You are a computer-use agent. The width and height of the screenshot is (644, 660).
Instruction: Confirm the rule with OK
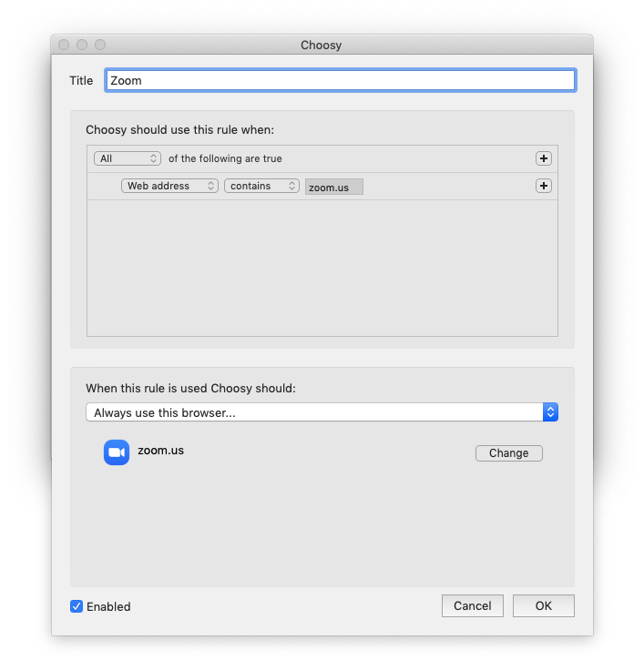(x=543, y=605)
